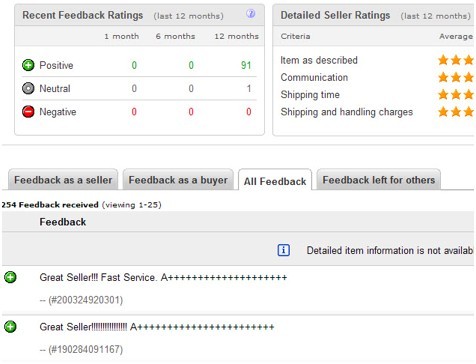
Task: Switch to Feedback left for others tab
Action: point(379,180)
